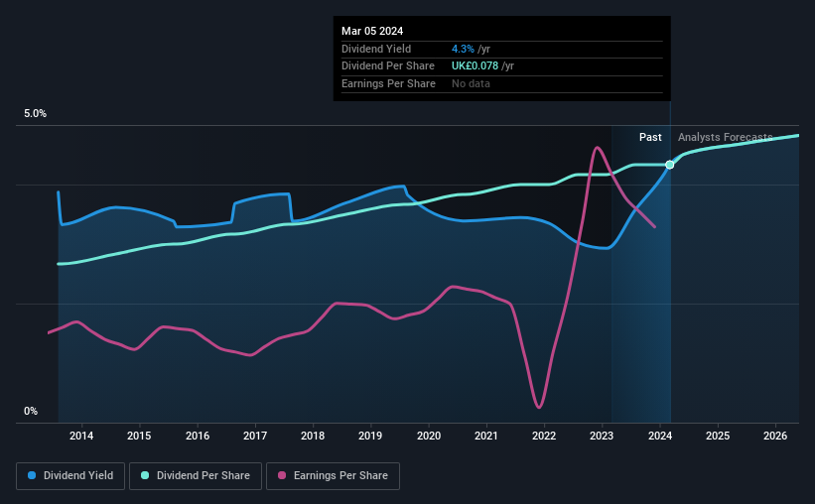The image size is (815, 504).
Task: Select the 2018 label on the x-axis
Action: (313, 436)
